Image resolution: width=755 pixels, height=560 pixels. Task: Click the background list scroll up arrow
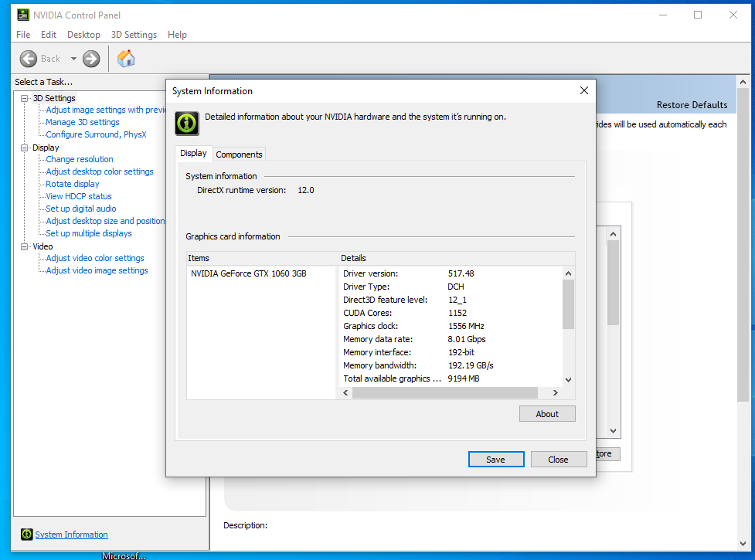pos(613,234)
